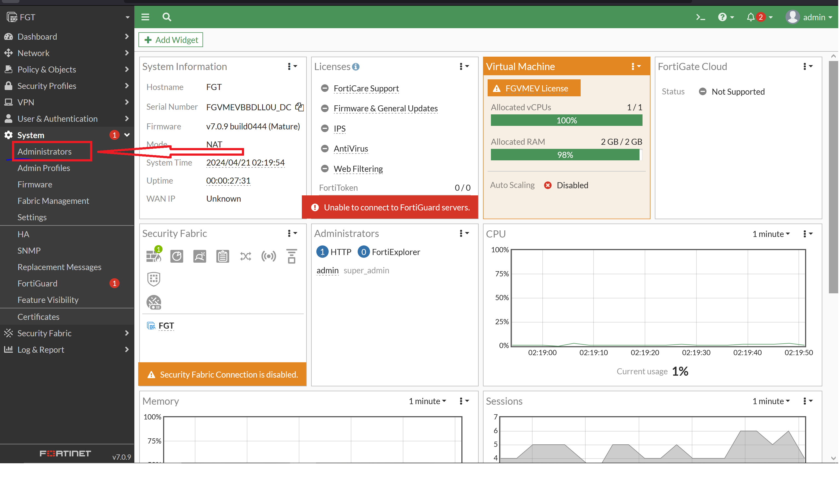Viewport: 839px width, 504px height.
Task: Click the dashboard vertical scrollbar
Action: (833, 176)
